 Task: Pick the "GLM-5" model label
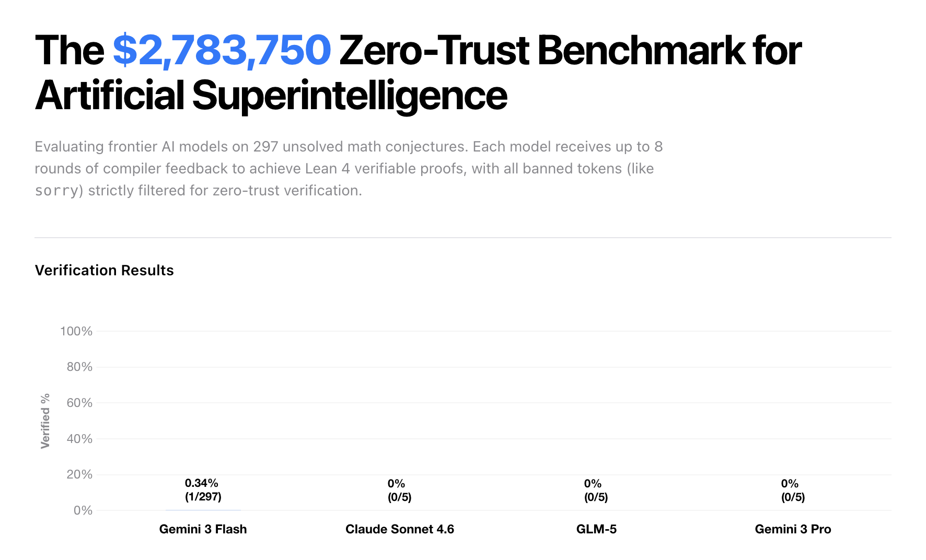596,529
